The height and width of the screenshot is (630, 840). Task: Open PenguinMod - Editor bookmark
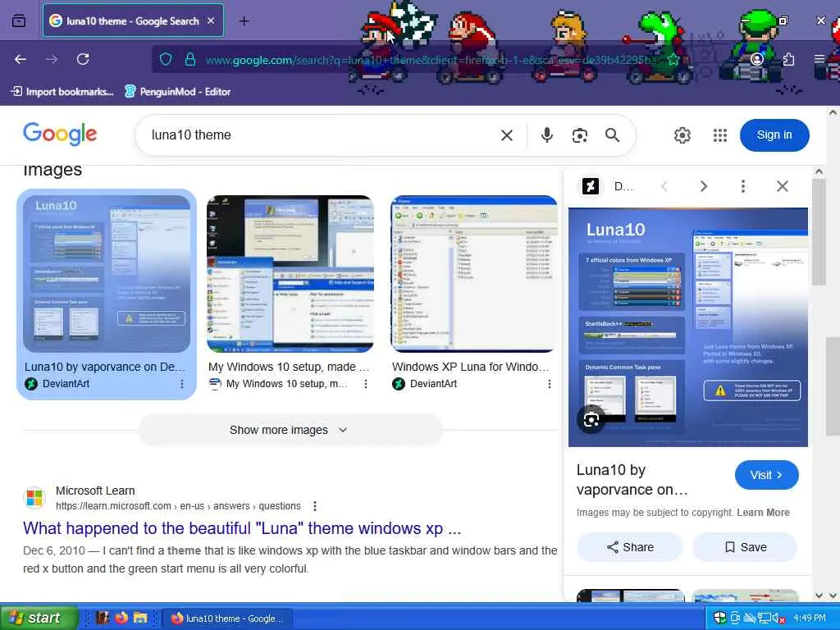tap(178, 92)
